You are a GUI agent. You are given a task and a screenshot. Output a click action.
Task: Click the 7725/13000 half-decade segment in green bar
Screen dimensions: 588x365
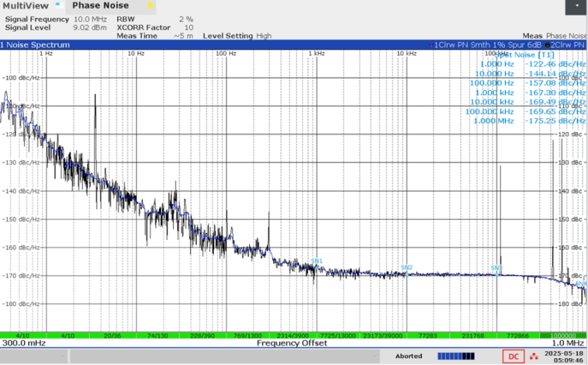click(x=338, y=335)
